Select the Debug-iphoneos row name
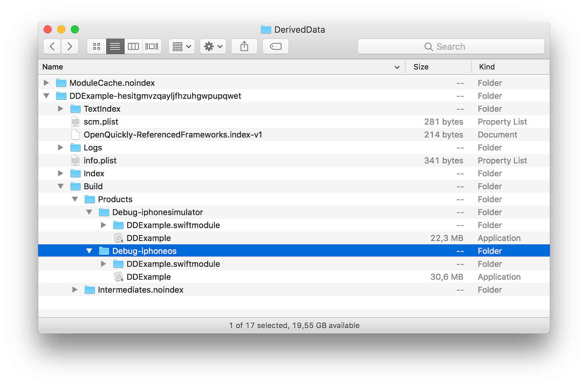The image size is (588, 388). [x=144, y=251]
